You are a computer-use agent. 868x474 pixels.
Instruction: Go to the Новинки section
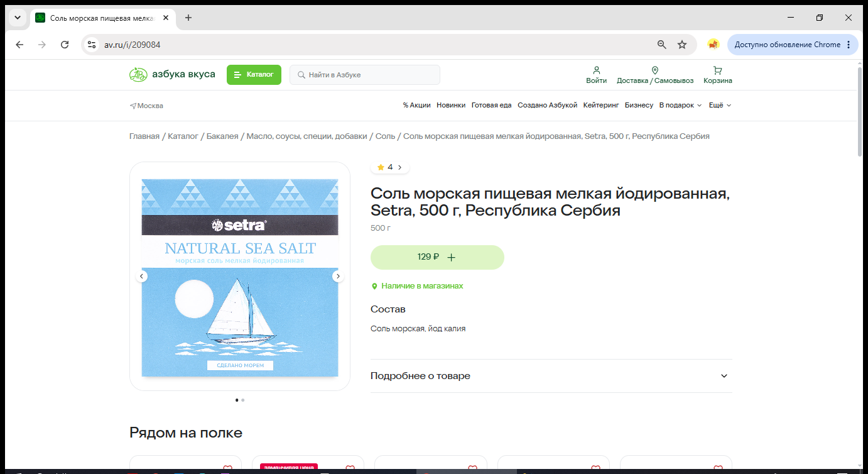coord(451,105)
